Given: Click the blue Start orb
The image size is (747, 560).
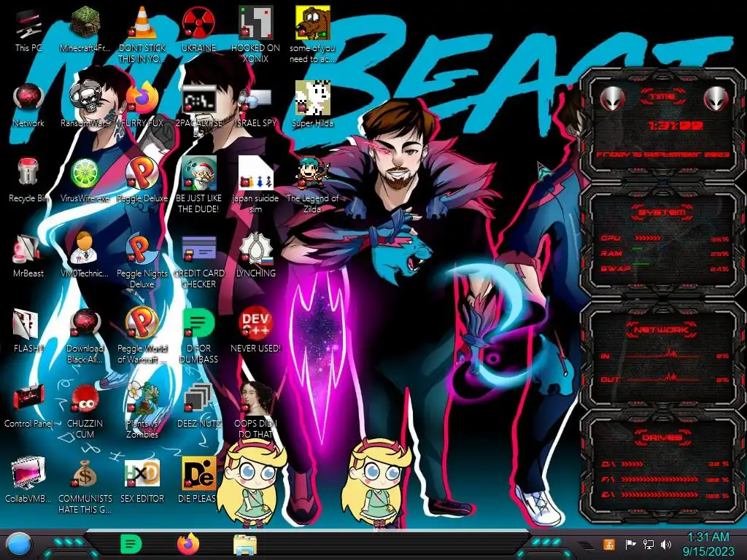Looking at the screenshot, I should 20,544.
